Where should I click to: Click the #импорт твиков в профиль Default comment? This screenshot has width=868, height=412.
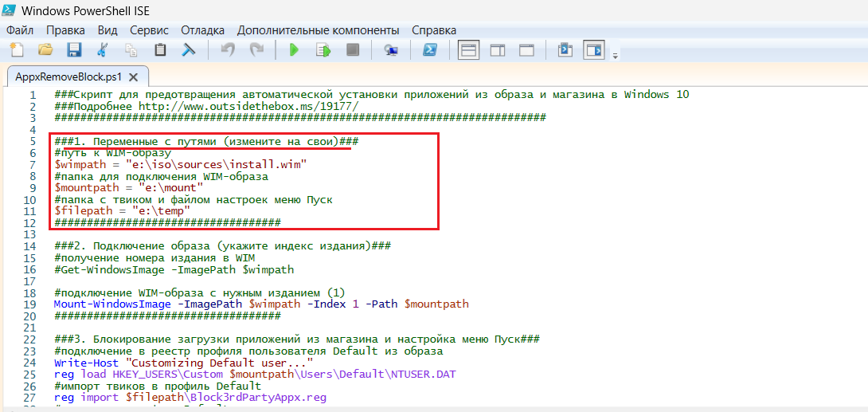tap(158, 386)
